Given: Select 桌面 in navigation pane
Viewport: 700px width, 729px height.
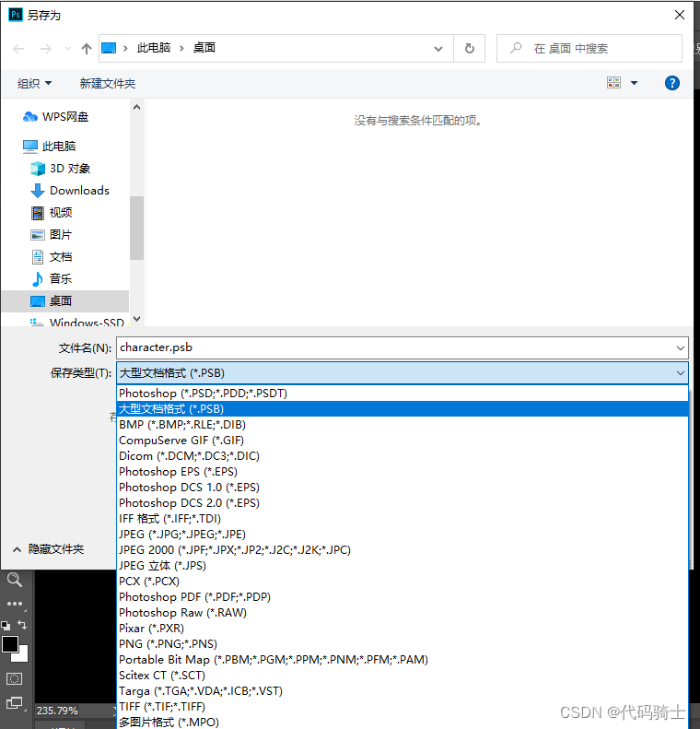Looking at the screenshot, I should click(x=65, y=300).
